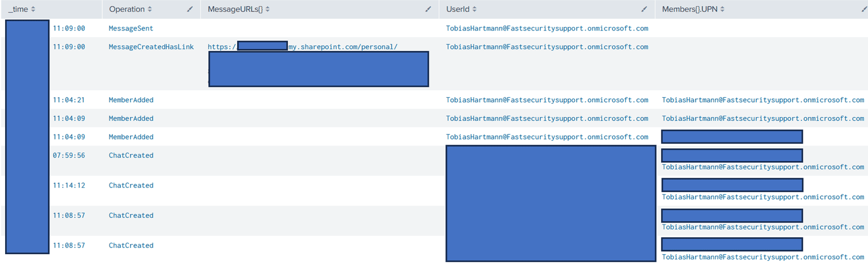
Task: Click the pencil icon in Members[].UPN header
Action: (x=865, y=9)
